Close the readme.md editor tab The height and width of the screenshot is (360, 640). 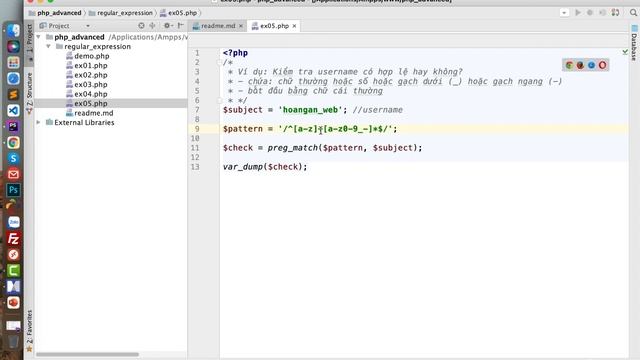[x=241, y=26]
